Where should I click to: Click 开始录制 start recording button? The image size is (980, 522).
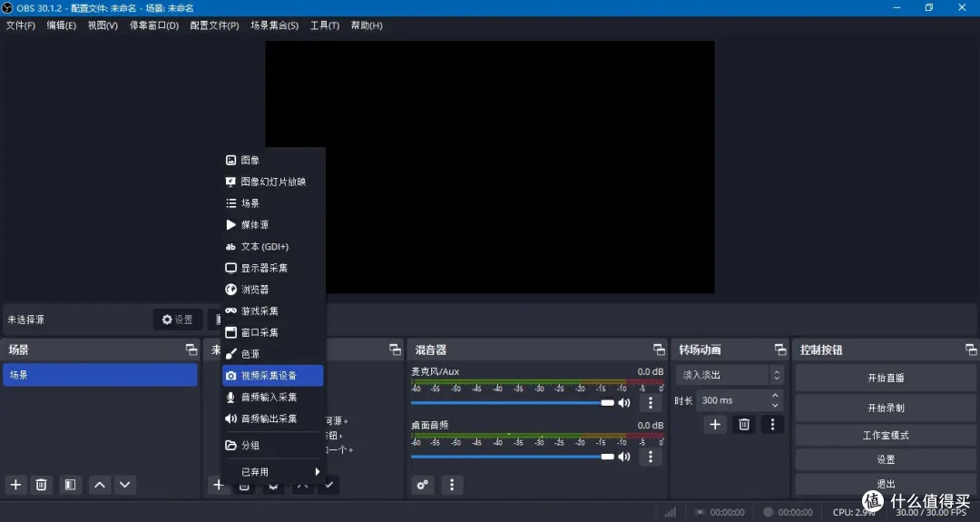click(x=886, y=408)
